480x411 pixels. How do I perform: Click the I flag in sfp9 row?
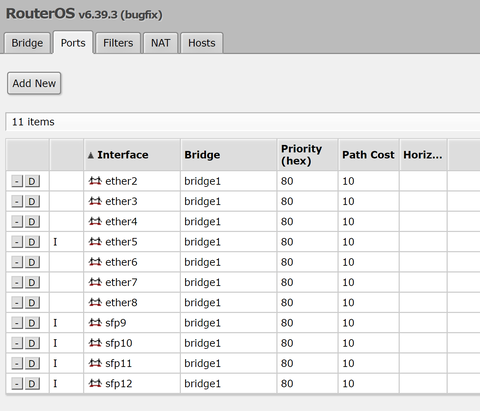point(55,323)
